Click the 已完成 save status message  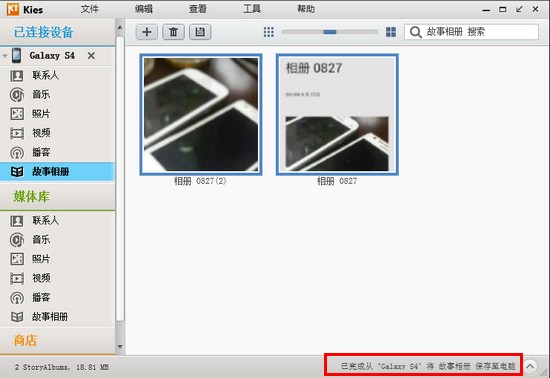coord(428,366)
